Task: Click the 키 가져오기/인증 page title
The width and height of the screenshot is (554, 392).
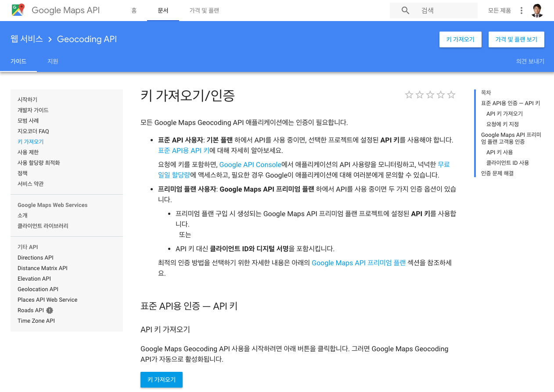Action: click(187, 95)
